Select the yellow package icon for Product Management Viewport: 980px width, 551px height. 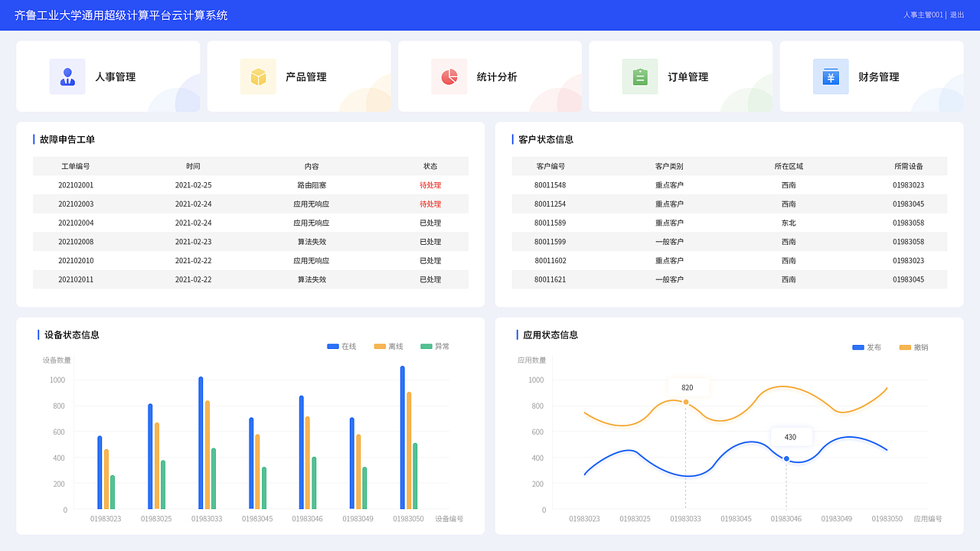tap(258, 76)
